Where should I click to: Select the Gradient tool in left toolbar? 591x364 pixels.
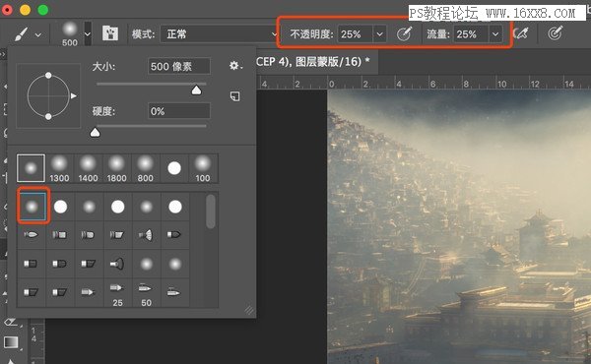pos(11,342)
